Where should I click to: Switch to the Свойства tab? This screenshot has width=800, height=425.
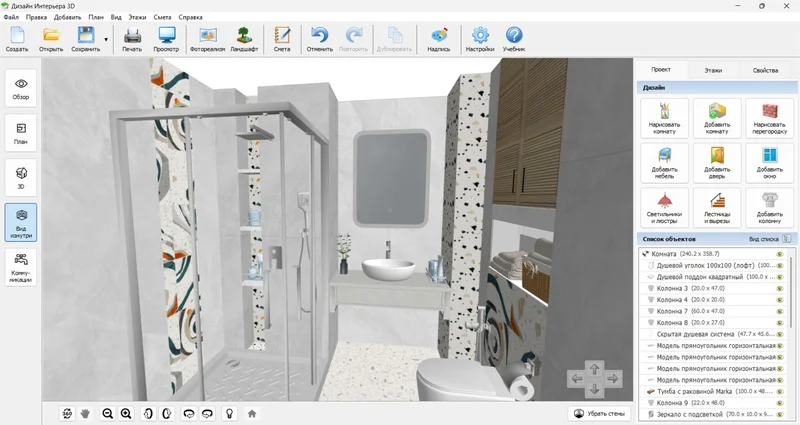(x=765, y=70)
